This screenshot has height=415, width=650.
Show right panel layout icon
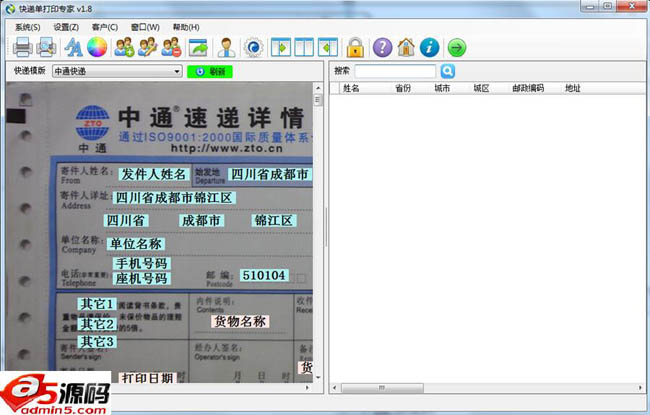click(x=328, y=47)
